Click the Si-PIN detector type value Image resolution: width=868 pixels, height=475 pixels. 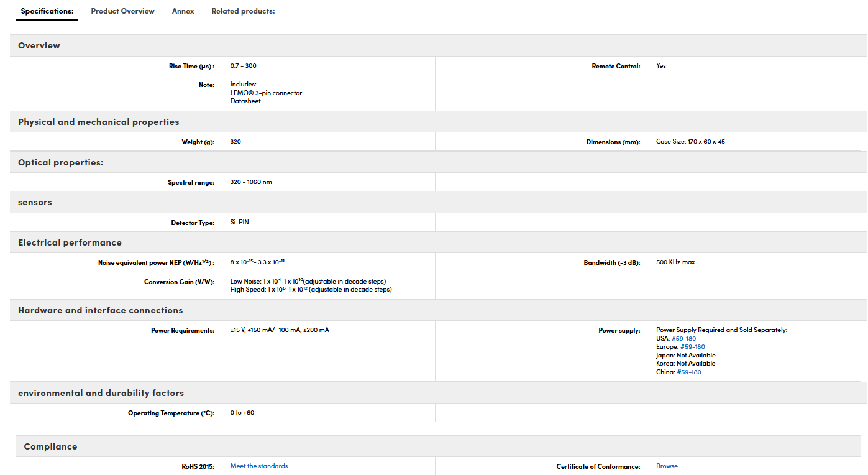tap(240, 223)
